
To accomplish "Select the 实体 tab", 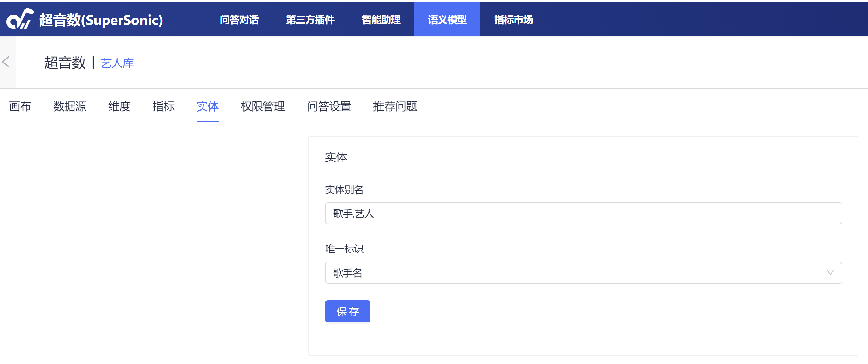I will pyautogui.click(x=207, y=106).
